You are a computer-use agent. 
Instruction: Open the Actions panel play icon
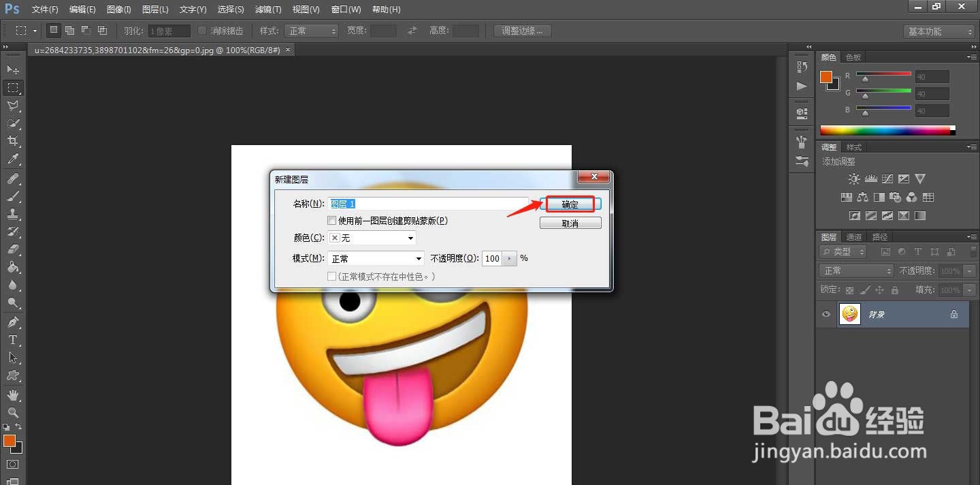tap(802, 86)
